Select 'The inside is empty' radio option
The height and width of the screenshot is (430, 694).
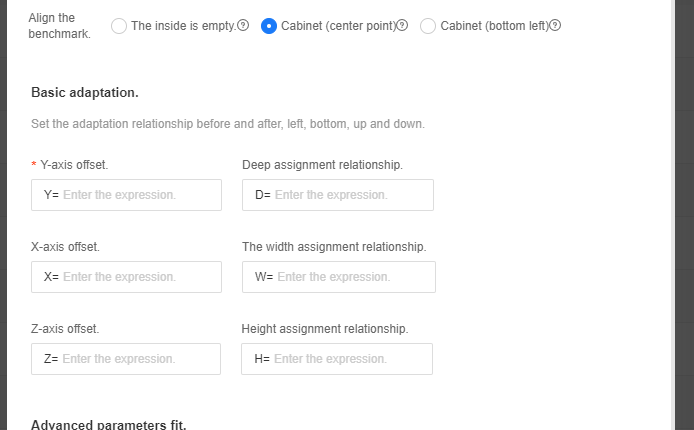119,26
